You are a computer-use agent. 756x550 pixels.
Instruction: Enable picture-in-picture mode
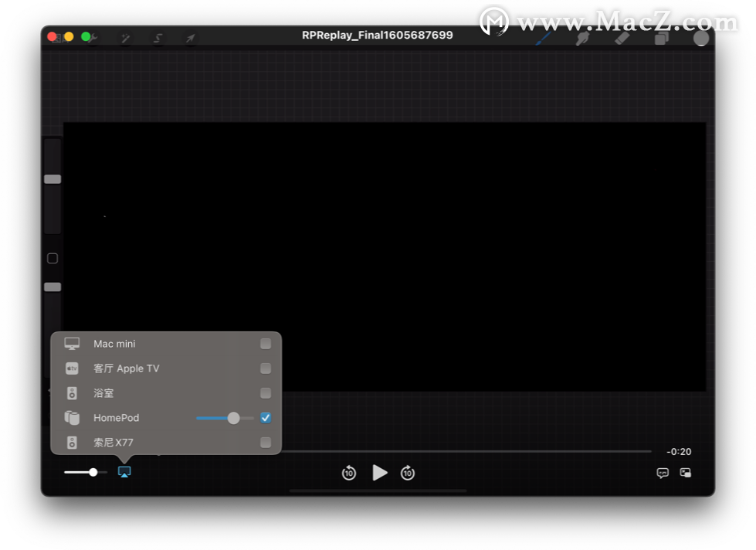click(685, 472)
